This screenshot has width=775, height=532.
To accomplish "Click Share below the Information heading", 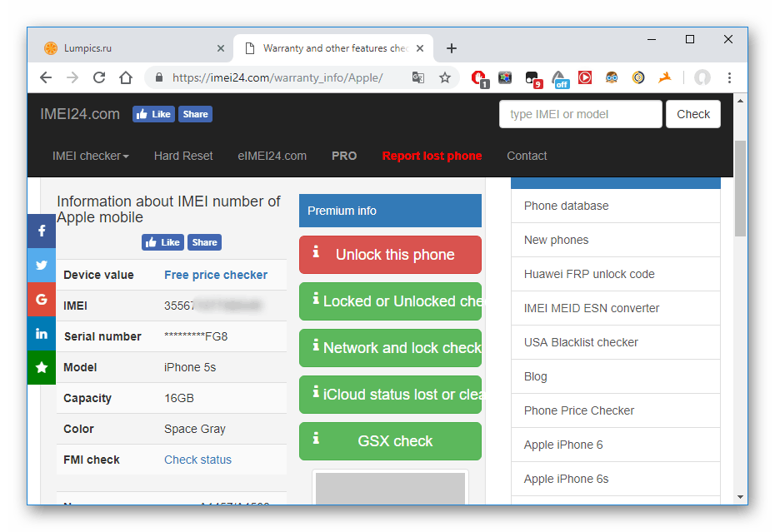I will (x=205, y=242).
